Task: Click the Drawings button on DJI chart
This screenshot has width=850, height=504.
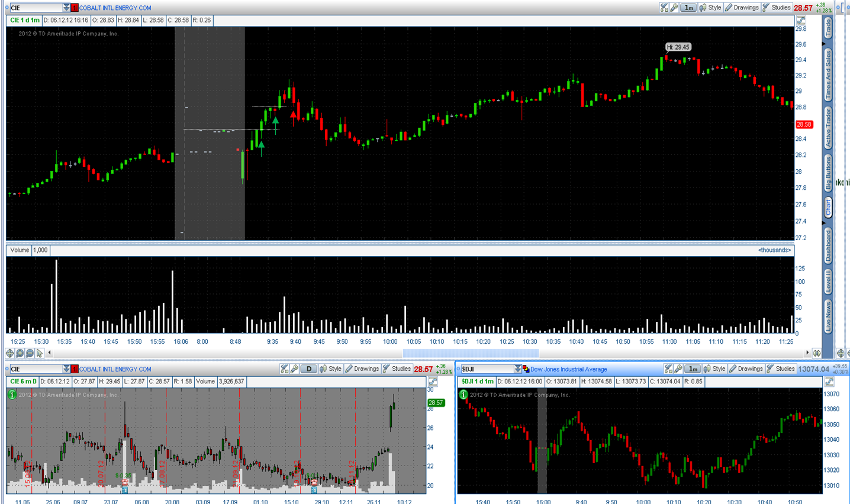Action: 746,369
